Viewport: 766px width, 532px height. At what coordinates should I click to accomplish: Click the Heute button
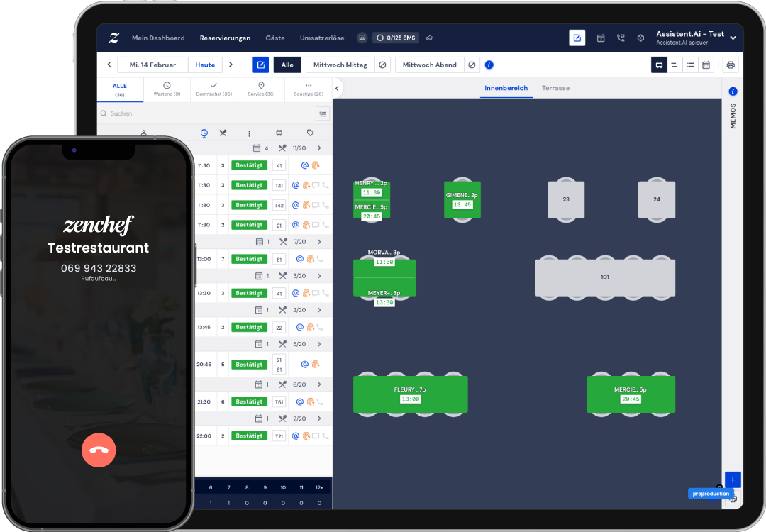(x=205, y=65)
